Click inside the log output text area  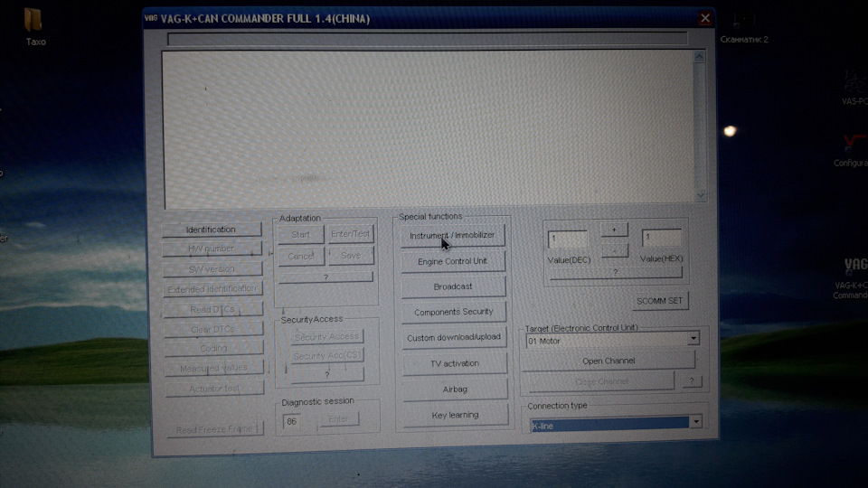[x=428, y=128]
